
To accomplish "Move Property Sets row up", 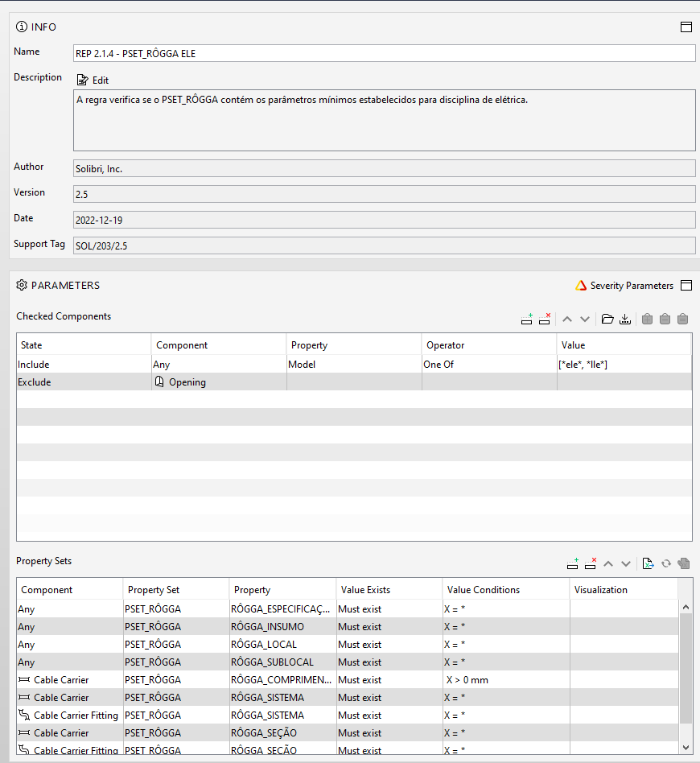I will click(x=608, y=563).
